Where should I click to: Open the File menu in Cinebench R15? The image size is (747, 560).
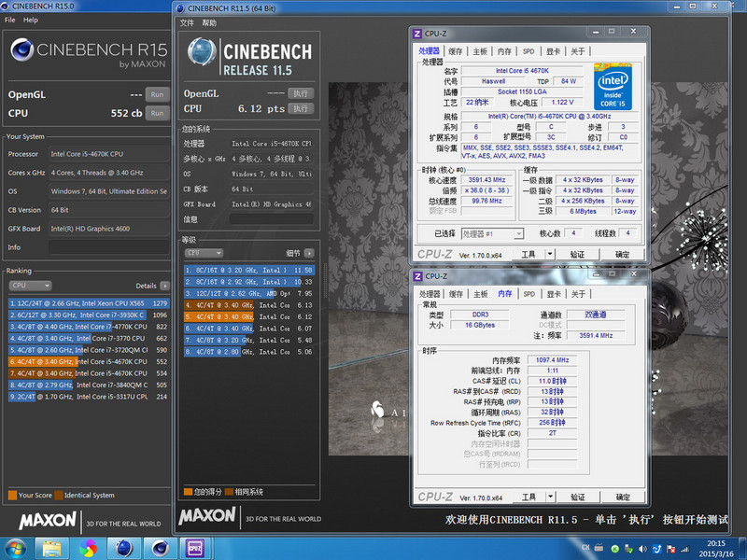tap(9, 20)
